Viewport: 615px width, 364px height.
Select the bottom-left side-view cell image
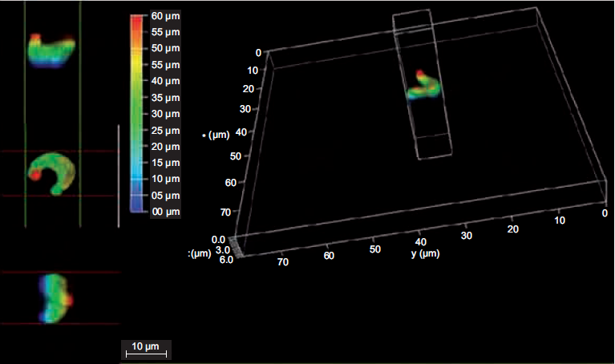pyautogui.click(x=56, y=296)
